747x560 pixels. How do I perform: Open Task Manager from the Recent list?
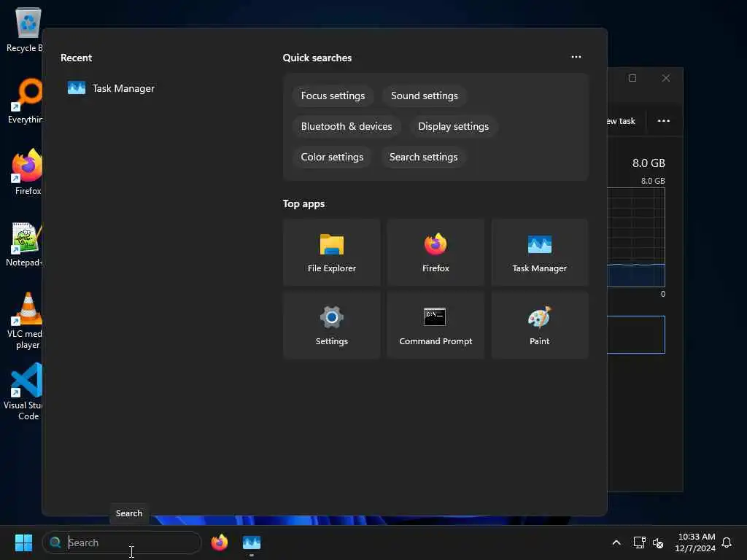(111, 88)
